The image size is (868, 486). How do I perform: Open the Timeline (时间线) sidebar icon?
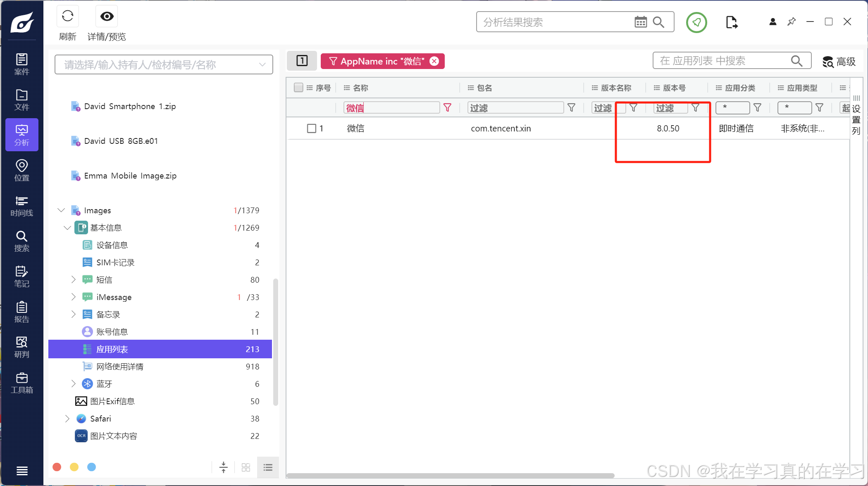[21, 205]
